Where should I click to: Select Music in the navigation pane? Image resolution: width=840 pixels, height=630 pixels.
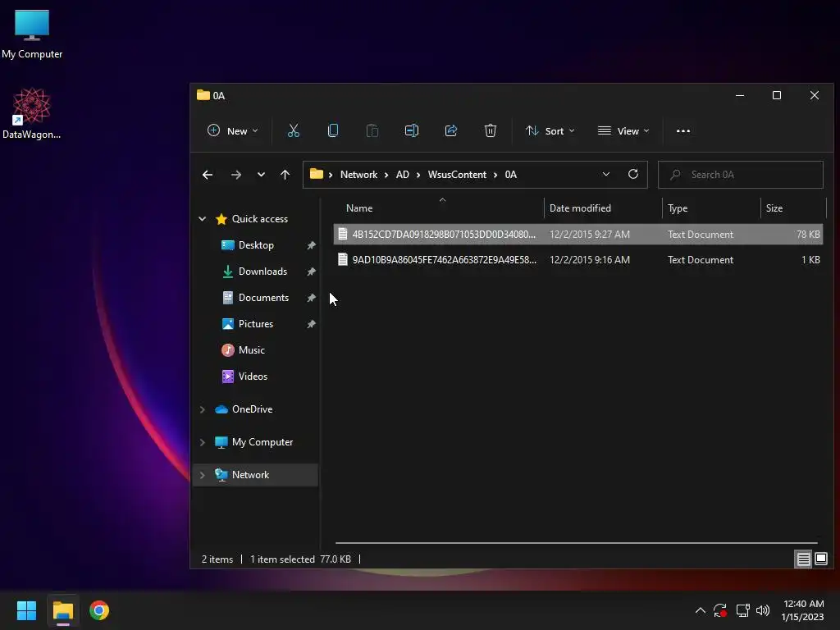(x=251, y=350)
